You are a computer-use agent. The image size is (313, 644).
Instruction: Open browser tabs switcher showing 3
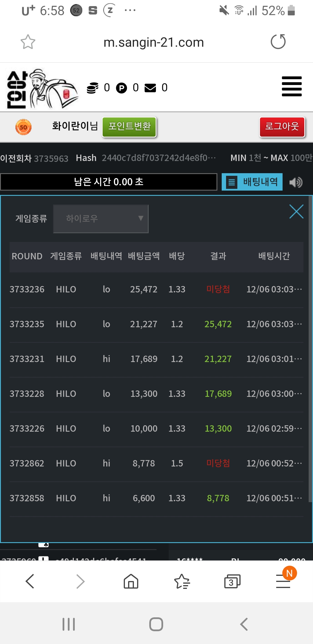pyautogui.click(x=232, y=581)
